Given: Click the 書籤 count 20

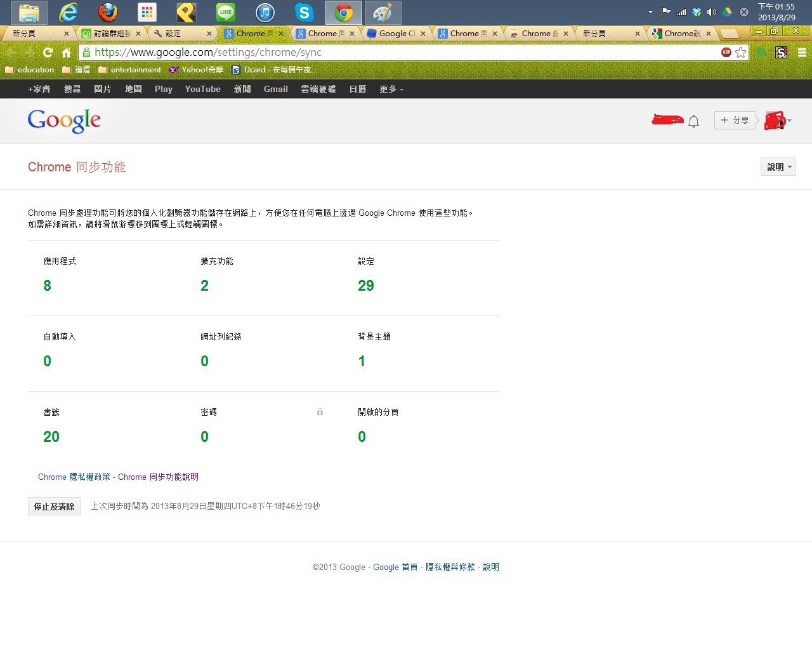Looking at the screenshot, I should coord(51,437).
